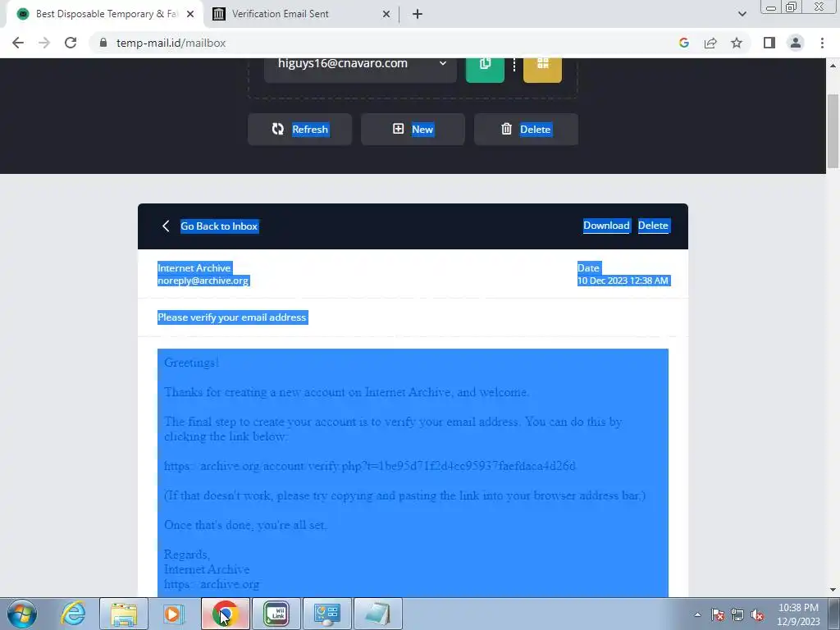Image resolution: width=840 pixels, height=630 pixels.
Task: Show hidden tray icons arrow
Action: pyautogui.click(x=697, y=614)
